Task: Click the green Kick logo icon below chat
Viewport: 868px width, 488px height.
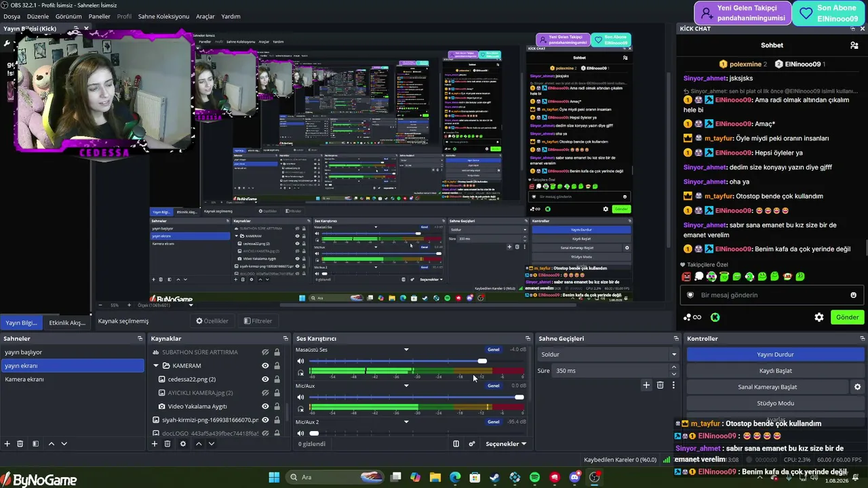Action: (715, 317)
